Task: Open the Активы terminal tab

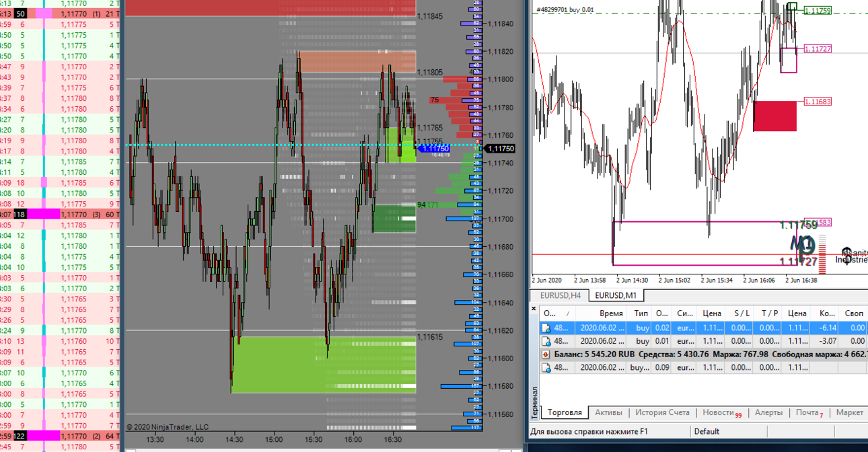Action: 608,412
